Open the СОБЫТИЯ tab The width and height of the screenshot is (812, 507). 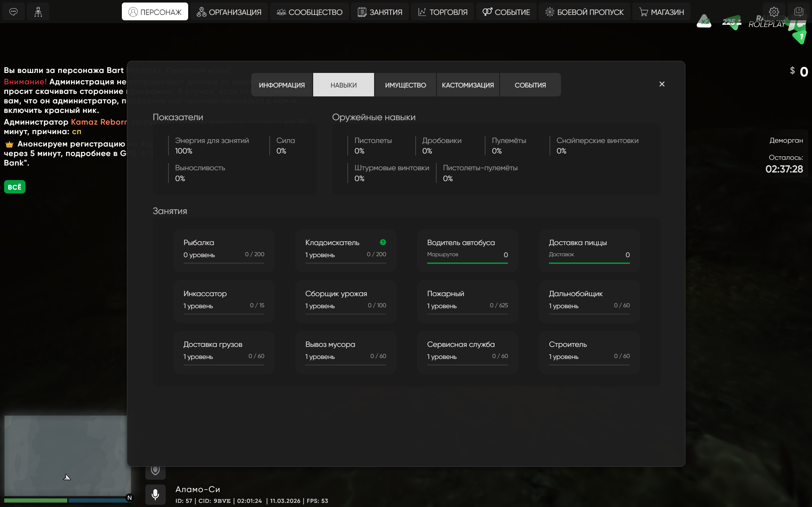tap(530, 85)
